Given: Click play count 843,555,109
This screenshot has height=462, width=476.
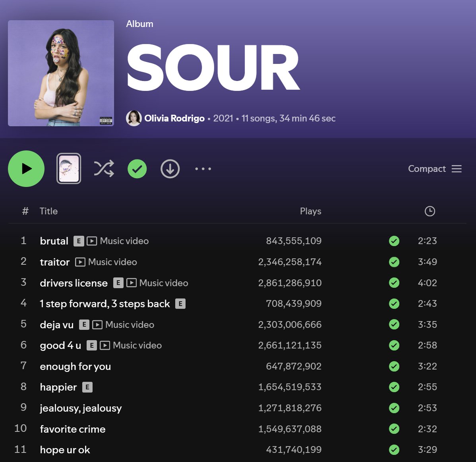Looking at the screenshot, I should (294, 241).
